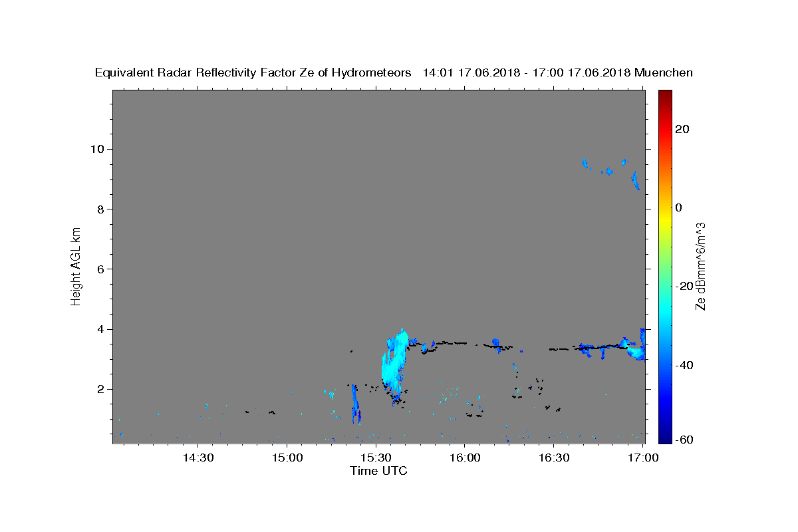Click the dark red top of the colorbar
The image size is (798, 532).
(x=665, y=94)
